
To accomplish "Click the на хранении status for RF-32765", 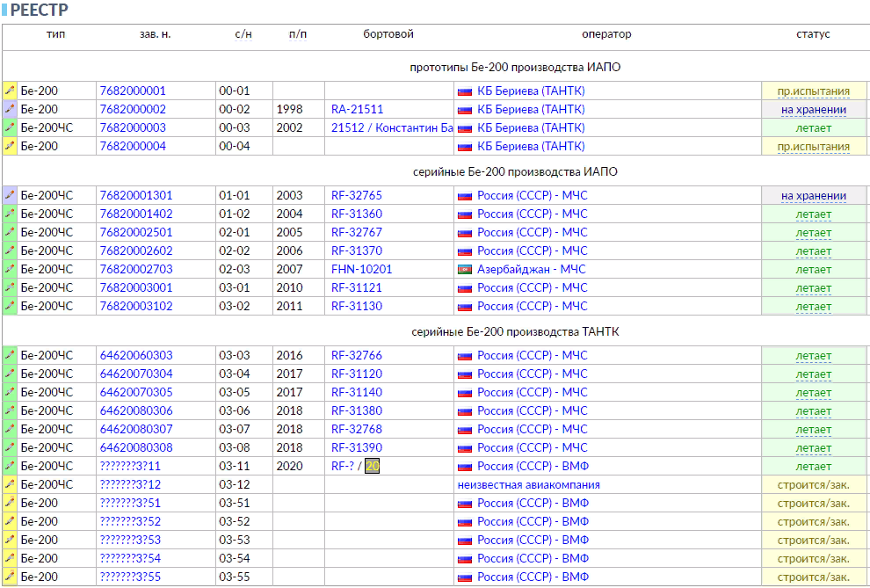I will [x=814, y=196].
